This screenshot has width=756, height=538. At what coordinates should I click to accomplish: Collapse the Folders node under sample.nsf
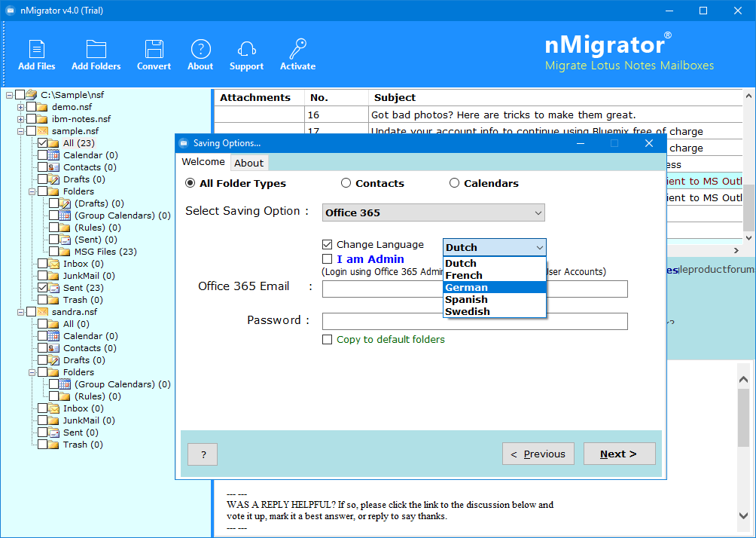click(x=32, y=191)
